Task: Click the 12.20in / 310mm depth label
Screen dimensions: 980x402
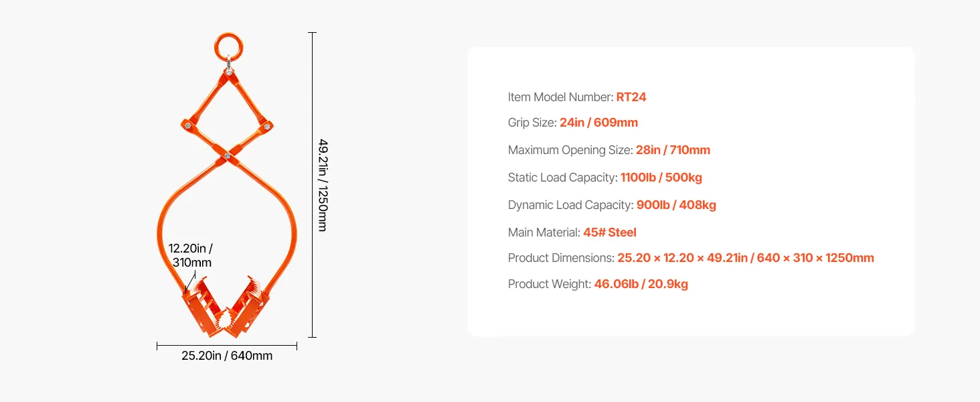Action: point(191,255)
